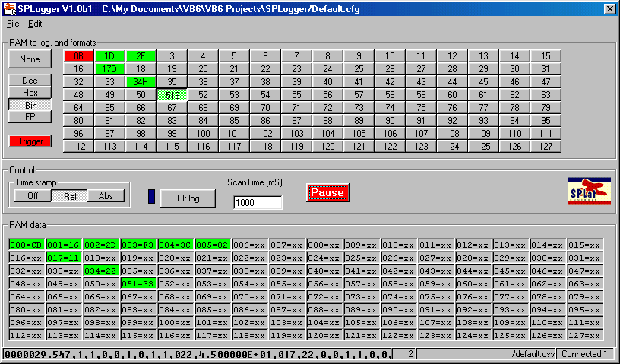The width and height of the screenshot is (620, 364).
Task: Toggle the red 0B RAM cell
Action: click(78, 55)
